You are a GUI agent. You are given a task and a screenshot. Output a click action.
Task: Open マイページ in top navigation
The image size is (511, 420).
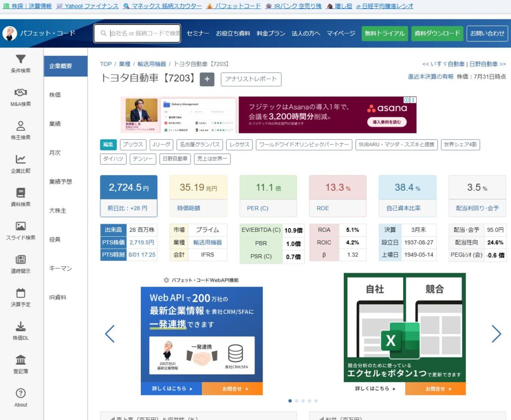point(341,33)
